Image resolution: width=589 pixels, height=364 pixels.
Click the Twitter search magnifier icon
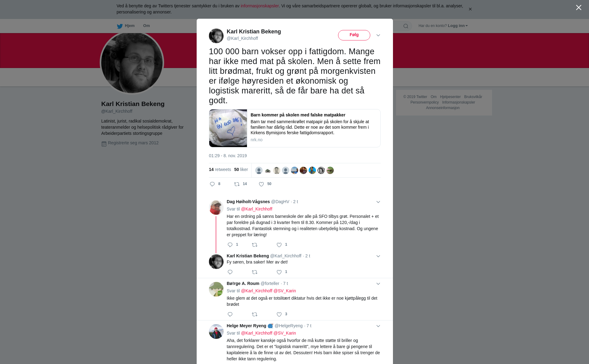pos(406,26)
